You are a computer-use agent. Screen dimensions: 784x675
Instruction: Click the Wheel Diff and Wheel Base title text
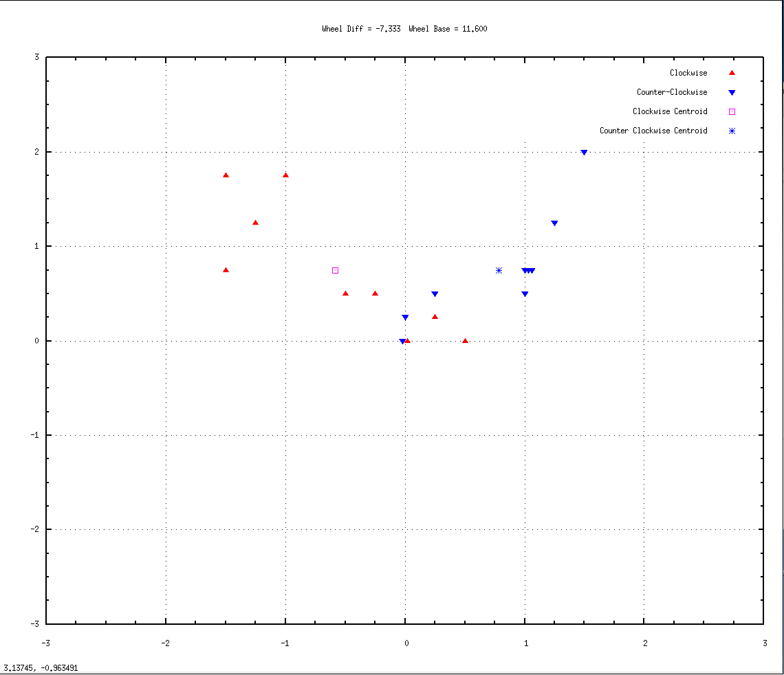click(x=404, y=29)
